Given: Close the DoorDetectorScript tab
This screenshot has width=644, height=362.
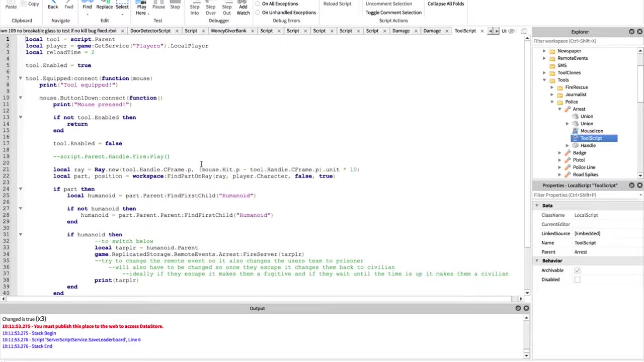Looking at the screenshot, I should pyautogui.click(x=177, y=31).
